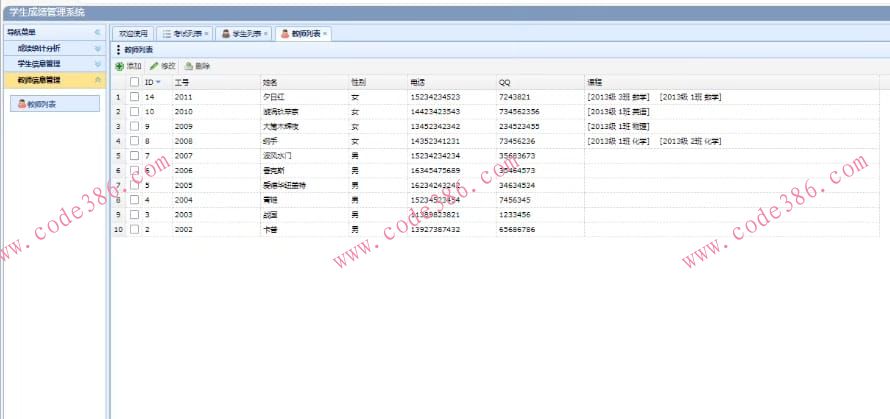Open 教师列表 item in the sidebar
Screen dimensions: 890x419
(x=55, y=104)
